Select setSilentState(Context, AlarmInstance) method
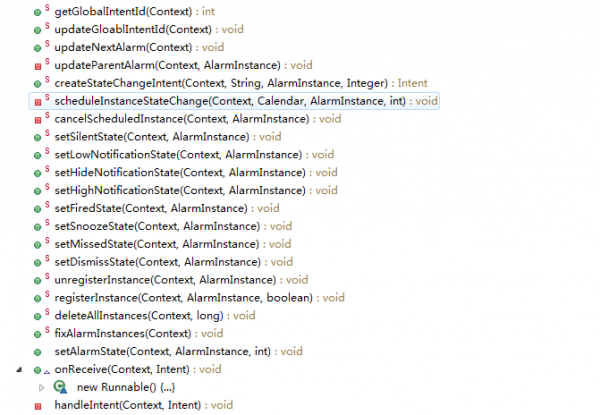The height and width of the screenshot is (415, 600). pos(168,137)
